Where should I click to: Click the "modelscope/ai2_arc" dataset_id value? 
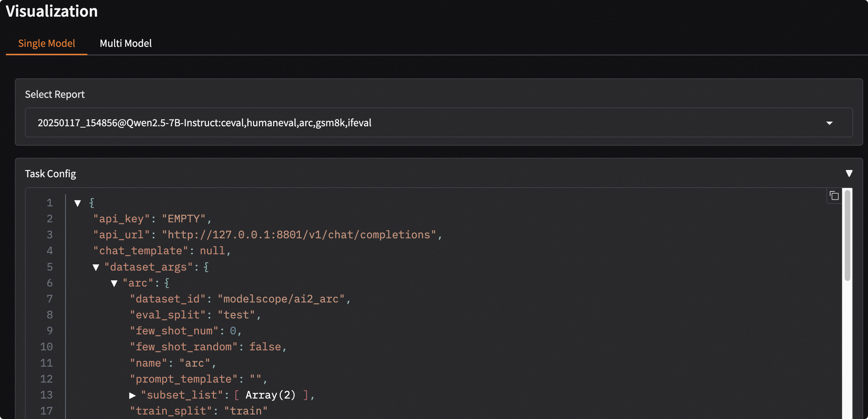click(281, 299)
